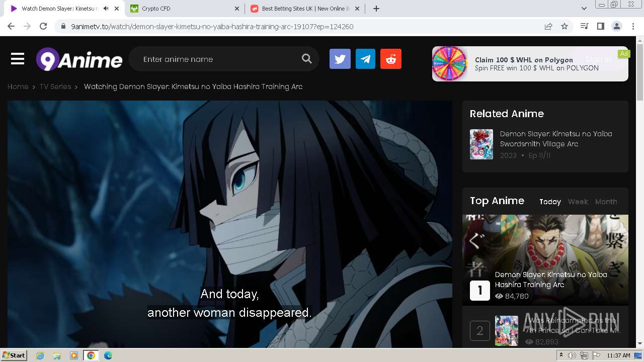Open the hamburger menu next to 9Anime logo
The width and height of the screenshot is (644, 362).
click(18, 59)
